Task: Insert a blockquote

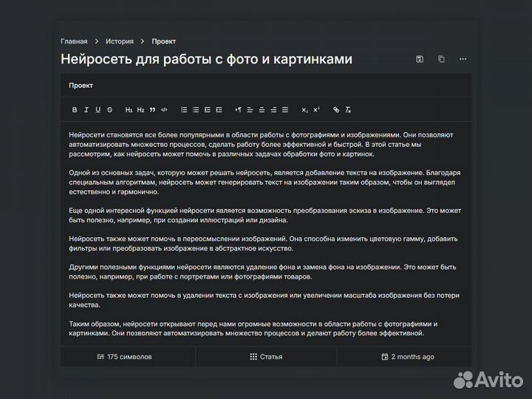Action: [x=152, y=109]
